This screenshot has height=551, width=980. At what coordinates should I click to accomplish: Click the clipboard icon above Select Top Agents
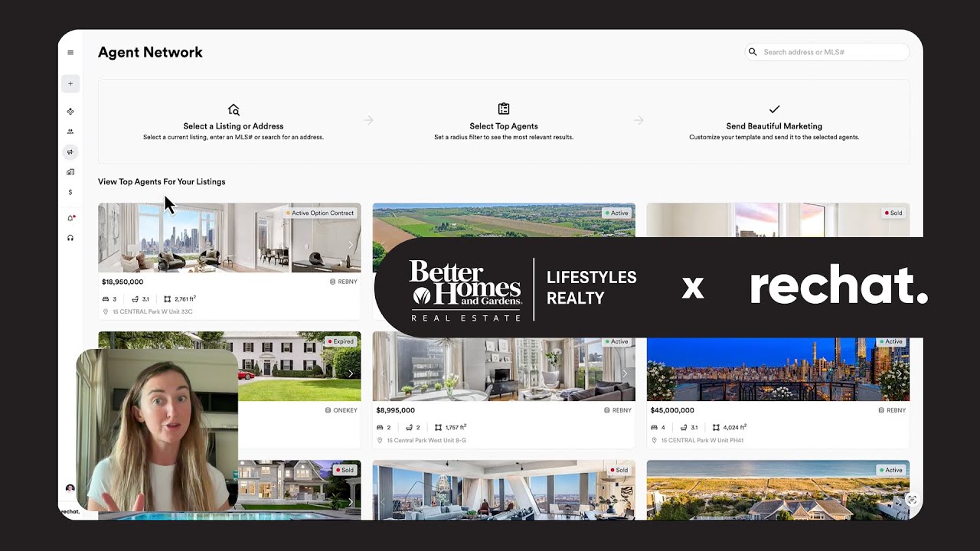pos(503,109)
